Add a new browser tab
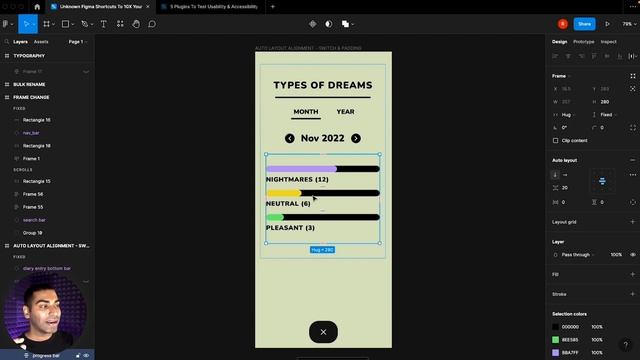This screenshot has height=360, width=640. pos(273,7)
